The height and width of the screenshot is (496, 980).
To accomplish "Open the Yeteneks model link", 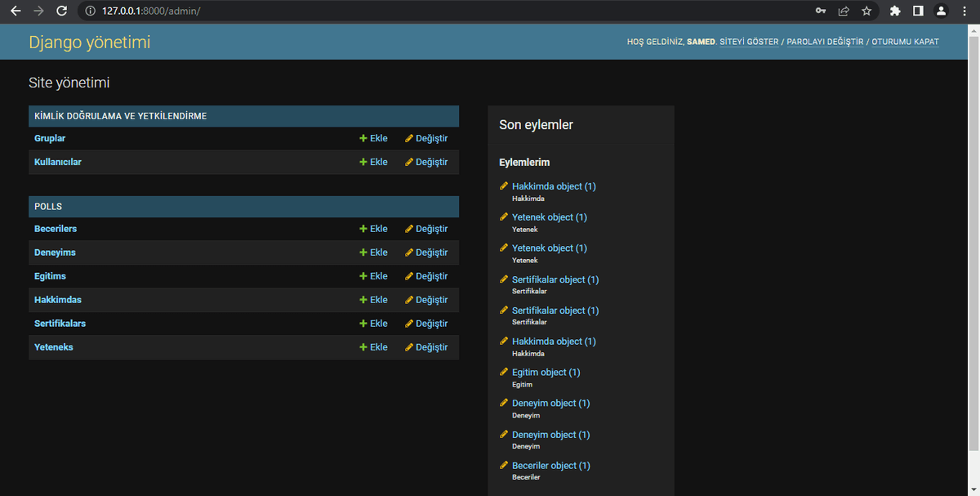I will click(x=54, y=347).
